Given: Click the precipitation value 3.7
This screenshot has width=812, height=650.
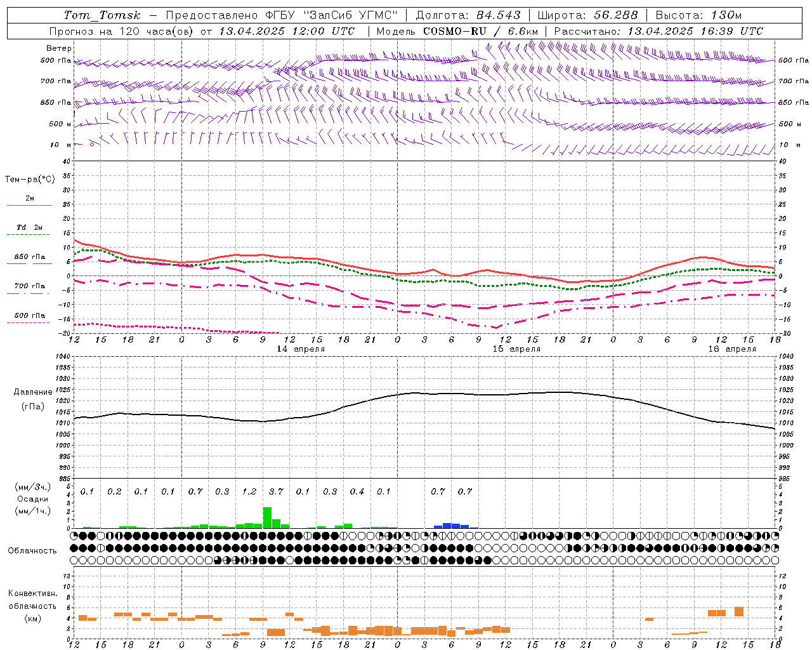Looking at the screenshot, I should point(276,491).
